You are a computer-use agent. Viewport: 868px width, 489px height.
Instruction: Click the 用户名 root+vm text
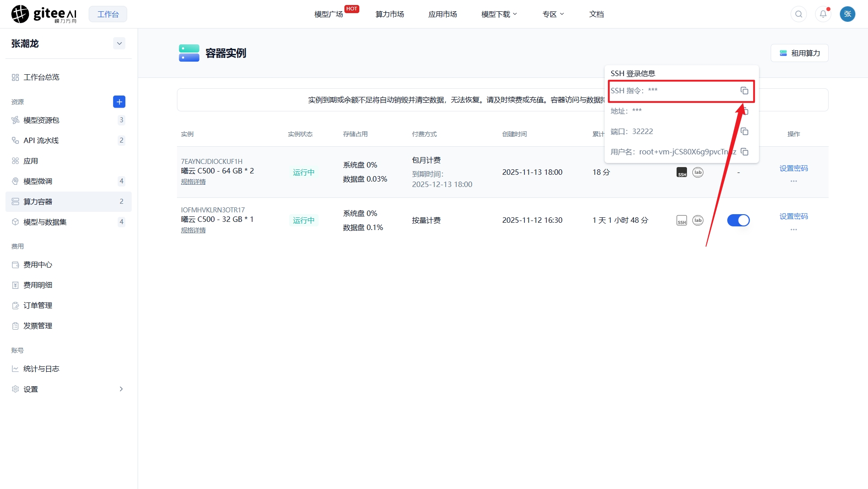(673, 152)
